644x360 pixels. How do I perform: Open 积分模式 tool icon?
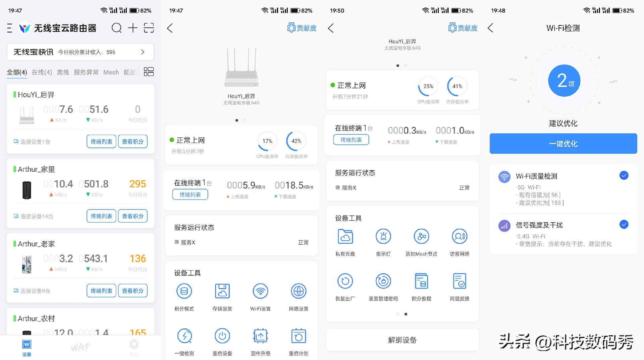point(184,291)
